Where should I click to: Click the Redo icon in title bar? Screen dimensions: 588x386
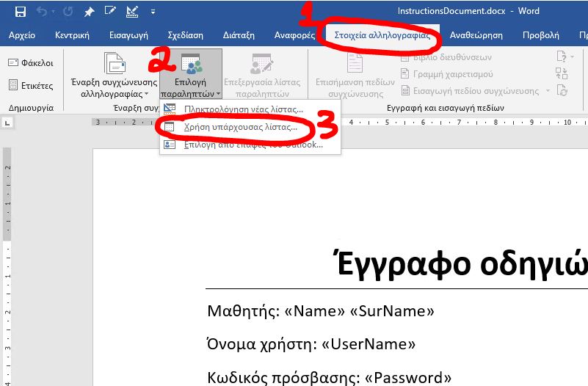[68, 12]
